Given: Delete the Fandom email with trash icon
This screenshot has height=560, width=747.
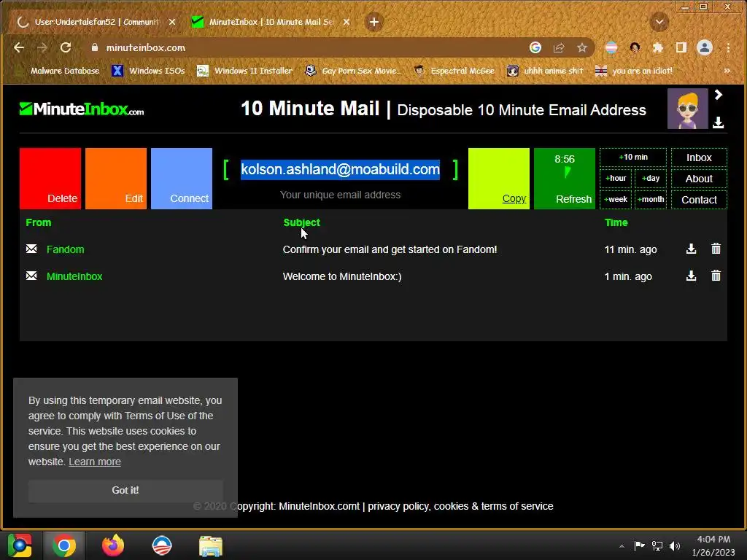Looking at the screenshot, I should tap(716, 249).
